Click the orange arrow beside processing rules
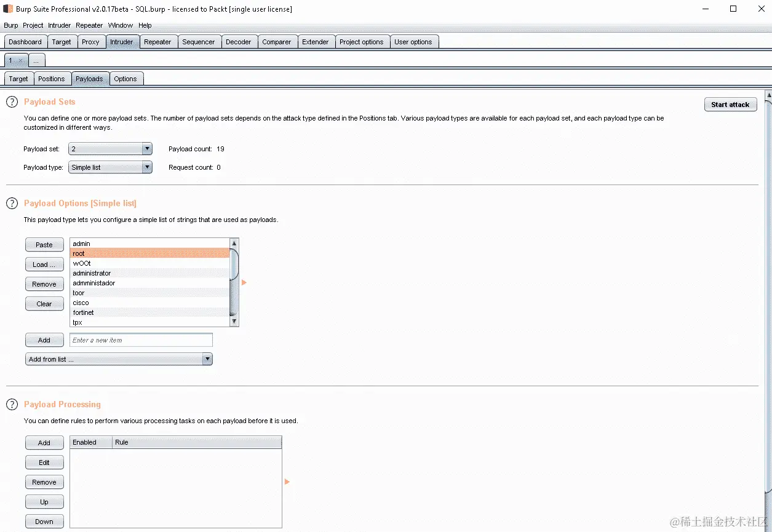772x532 pixels. click(x=287, y=482)
